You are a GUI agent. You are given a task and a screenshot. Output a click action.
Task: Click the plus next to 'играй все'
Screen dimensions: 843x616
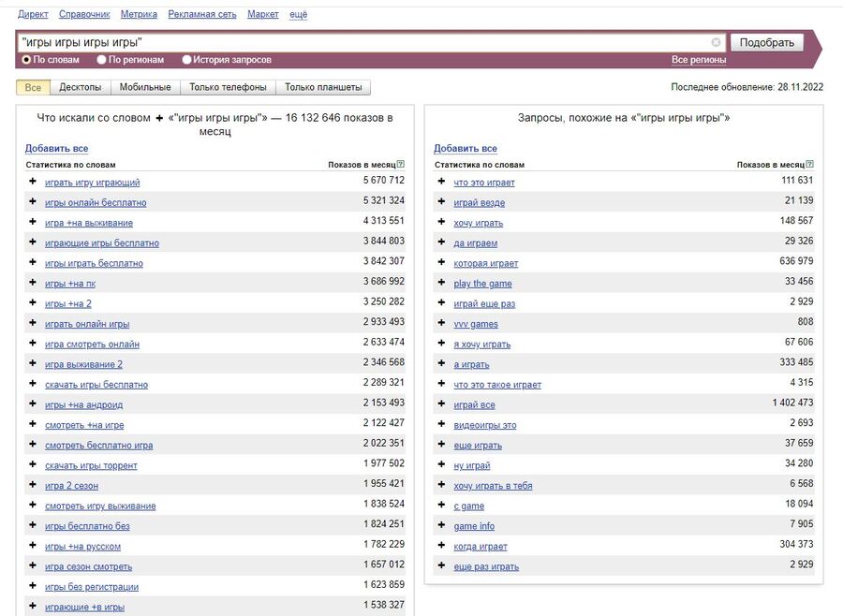441,403
